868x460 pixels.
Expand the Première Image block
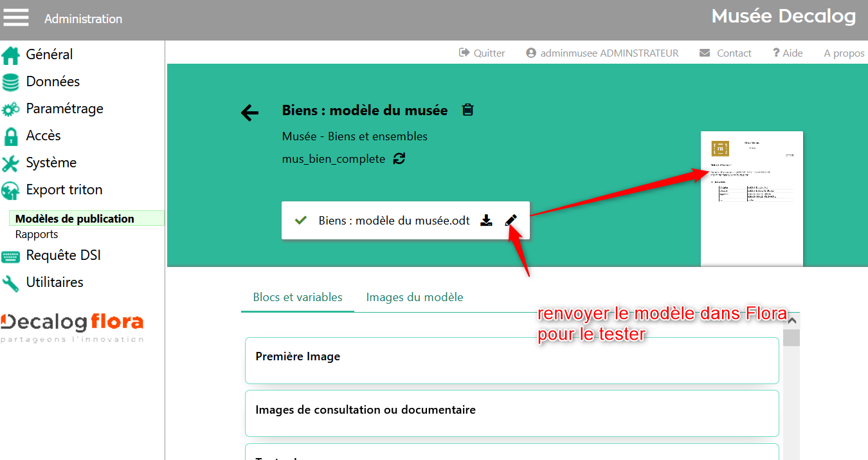point(512,360)
